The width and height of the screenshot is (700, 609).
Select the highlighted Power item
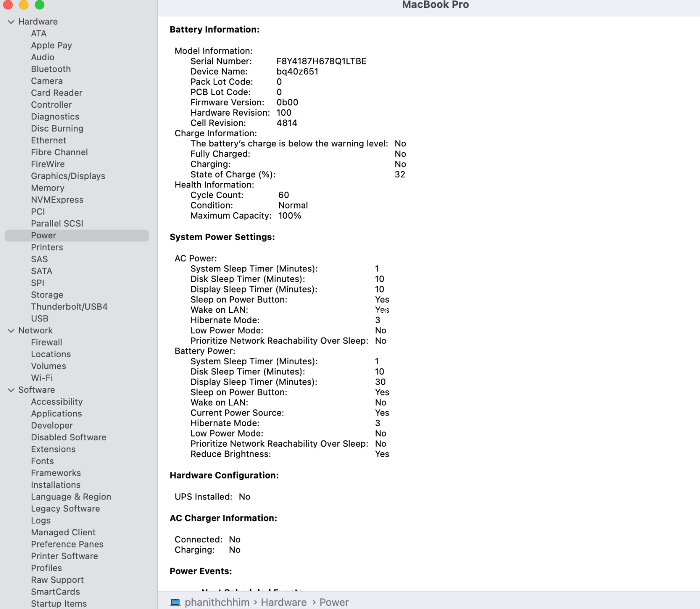coord(77,235)
